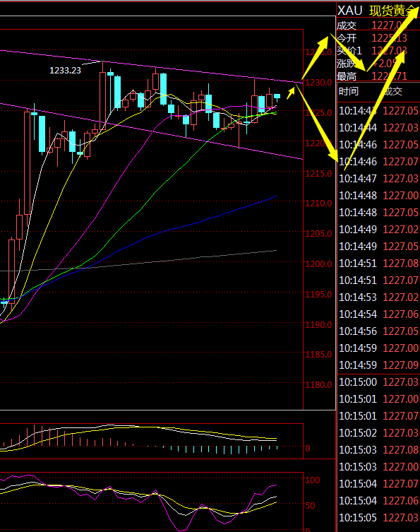
Task: Select the 10:14:59 row priced 1227.00
Action: click(x=378, y=348)
